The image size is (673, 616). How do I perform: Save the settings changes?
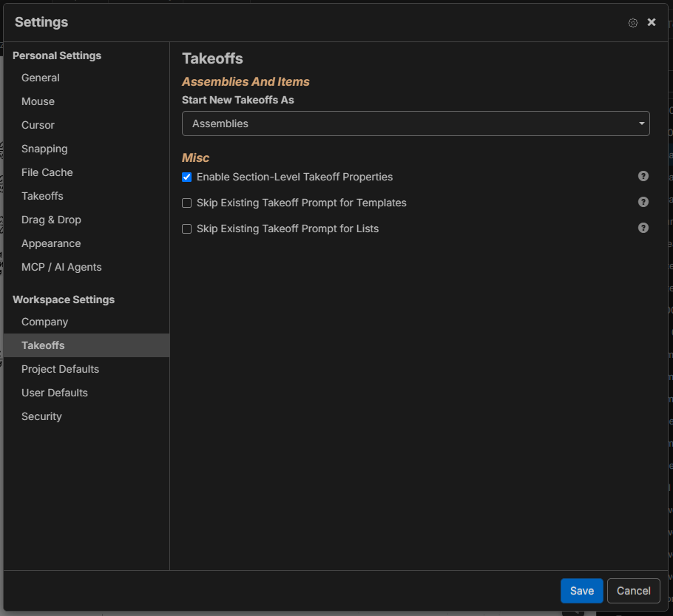[x=581, y=591]
